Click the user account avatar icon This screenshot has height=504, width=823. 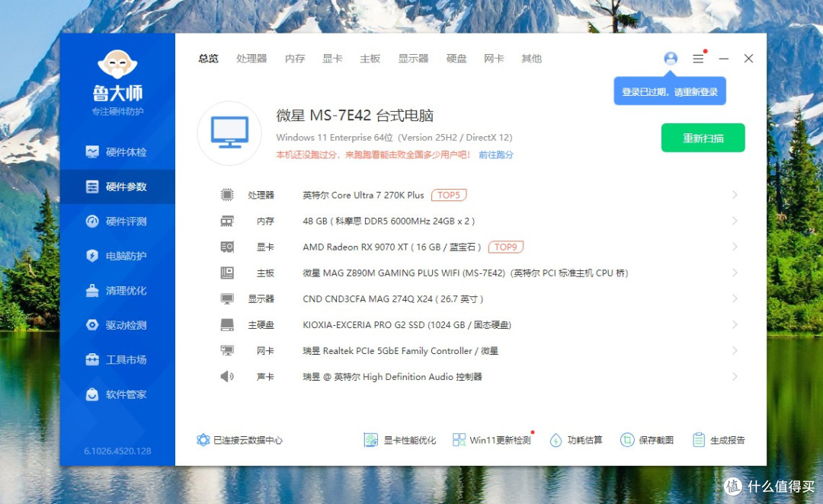pyautogui.click(x=671, y=58)
